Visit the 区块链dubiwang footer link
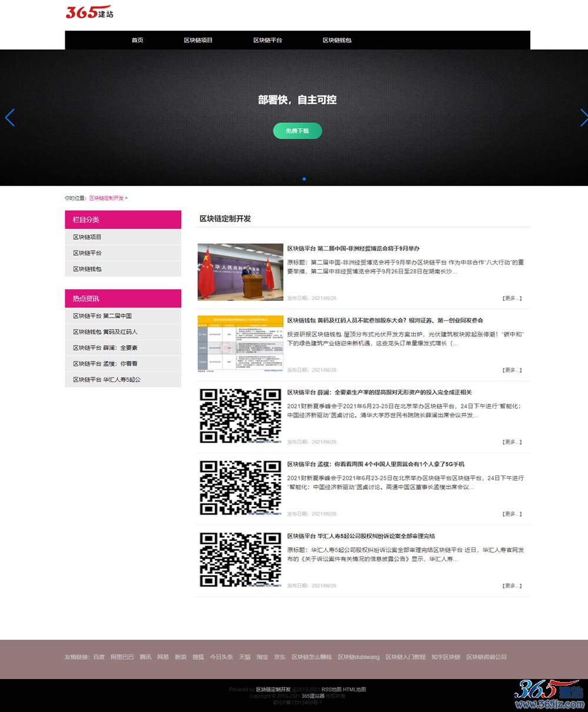588x712 pixels. click(359, 657)
